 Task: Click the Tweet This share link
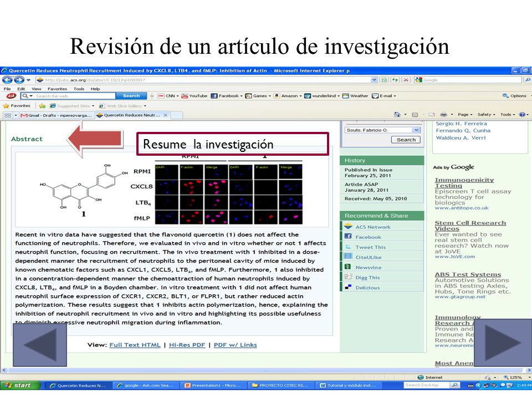click(371, 247)
